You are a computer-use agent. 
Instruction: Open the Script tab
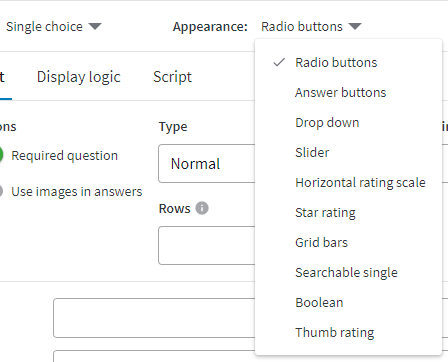tap(172, 77)
